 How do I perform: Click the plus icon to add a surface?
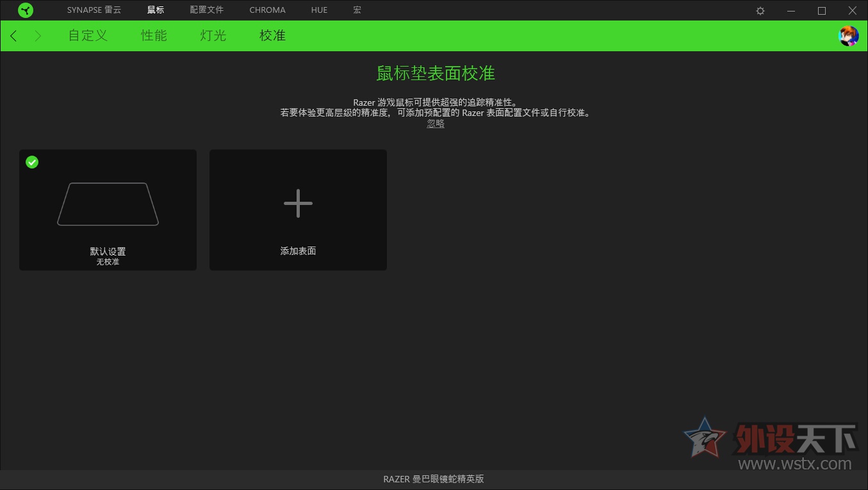click(x=298, y=203)
